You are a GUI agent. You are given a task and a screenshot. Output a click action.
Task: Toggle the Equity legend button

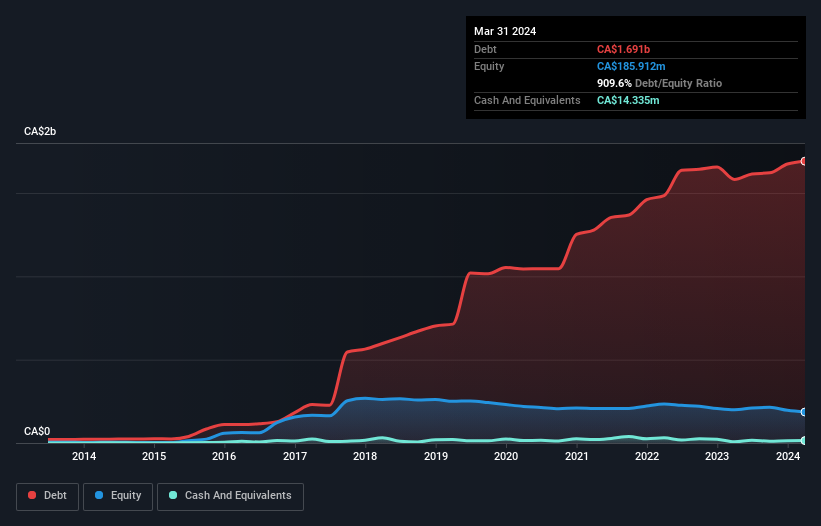coord(118,496)
